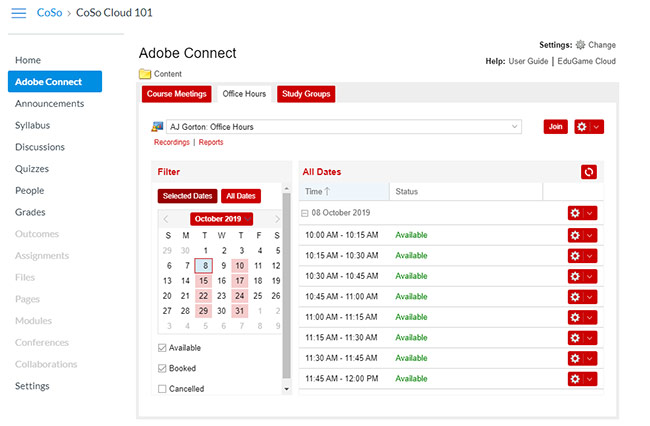
Task: Open Syllabus in course sidebar
Action: (x=32, y=125)
